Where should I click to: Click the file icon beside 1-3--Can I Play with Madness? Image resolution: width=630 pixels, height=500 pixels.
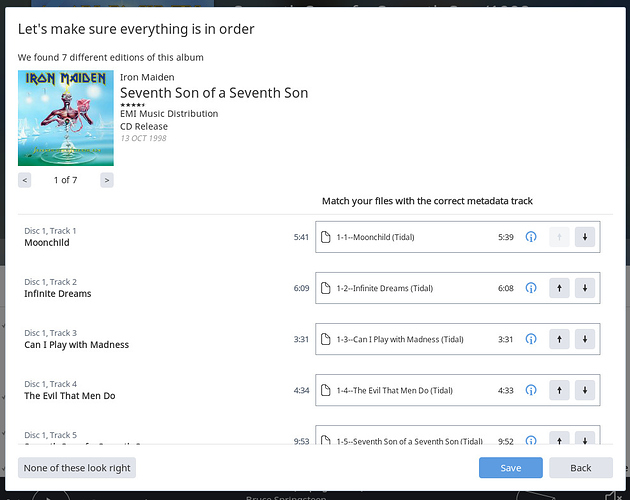tap(326, 339)
